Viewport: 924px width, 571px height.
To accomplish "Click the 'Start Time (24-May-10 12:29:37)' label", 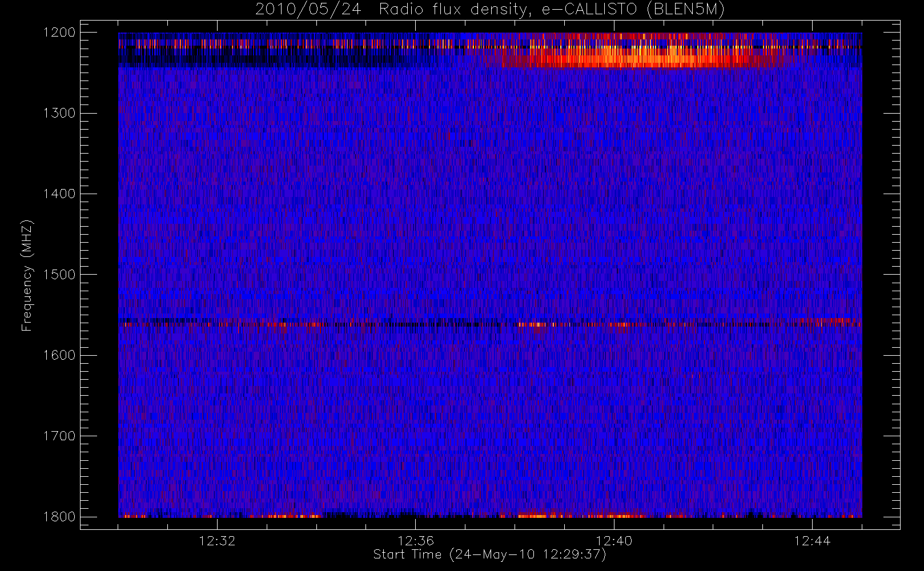I will click(x=490, y=554).
